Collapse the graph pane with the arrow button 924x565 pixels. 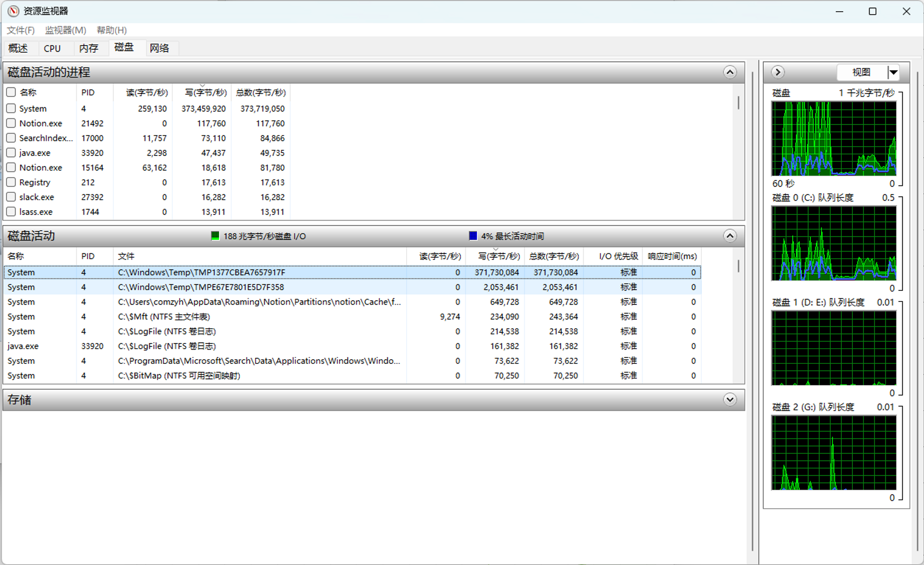pyautogui.click(x=778, y=72)
